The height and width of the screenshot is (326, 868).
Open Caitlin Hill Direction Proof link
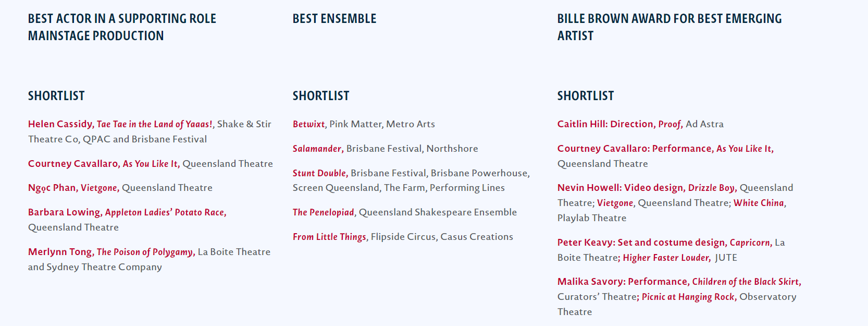point(620,124)
